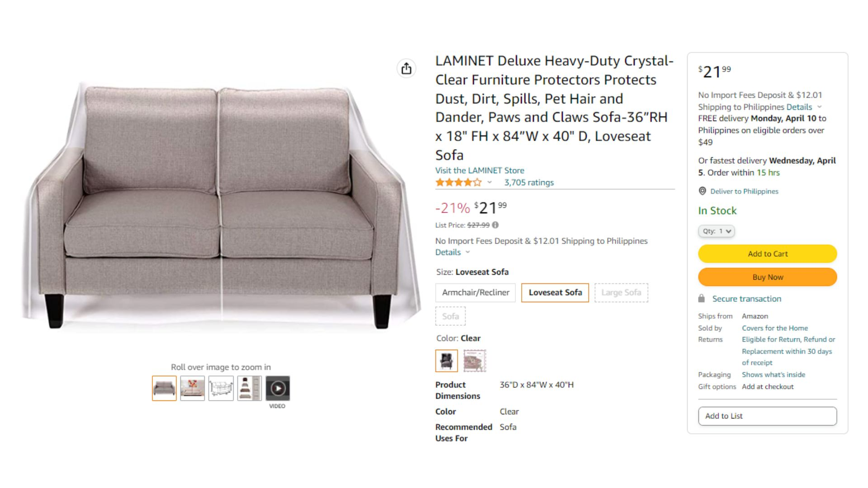Open the 3,705 ratings link

[529, 183]
